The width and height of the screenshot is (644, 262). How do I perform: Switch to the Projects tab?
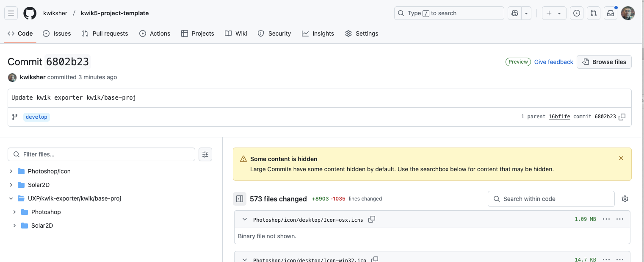pos(198,33)
